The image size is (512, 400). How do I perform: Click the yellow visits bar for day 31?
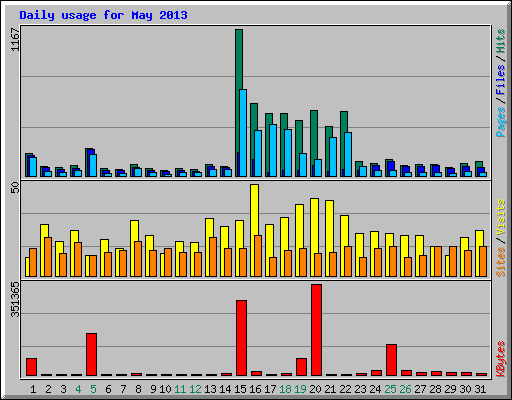pyautogui.click(x=479, y=238)
